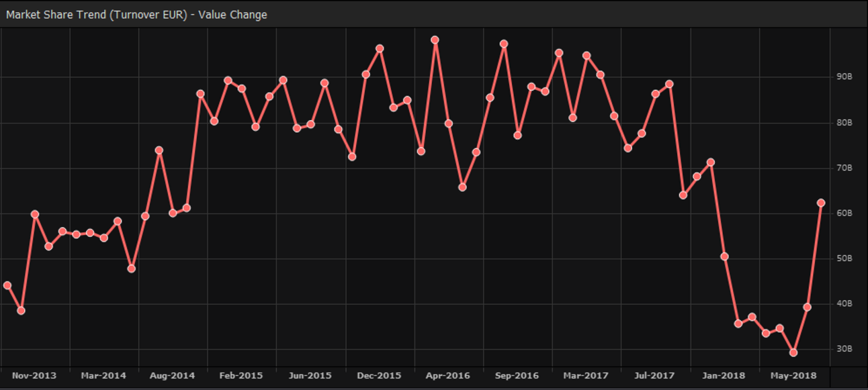Click the final data point at the right end of the line

(x=820, y=203)
